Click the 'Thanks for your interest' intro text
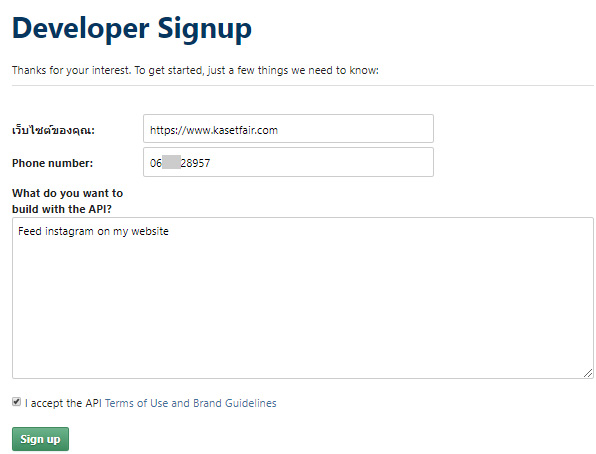 pos(195,70)
